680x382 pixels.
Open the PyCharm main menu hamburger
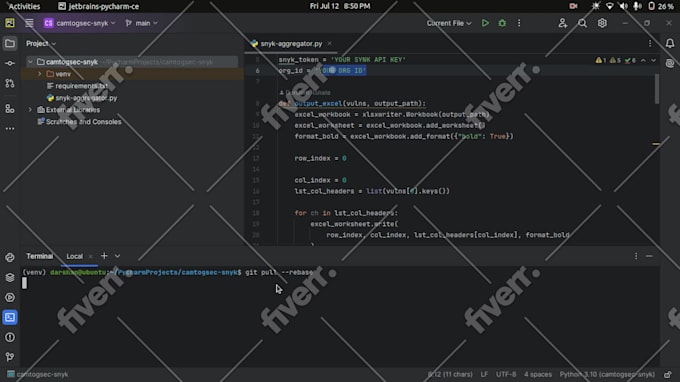pos(29,23)
